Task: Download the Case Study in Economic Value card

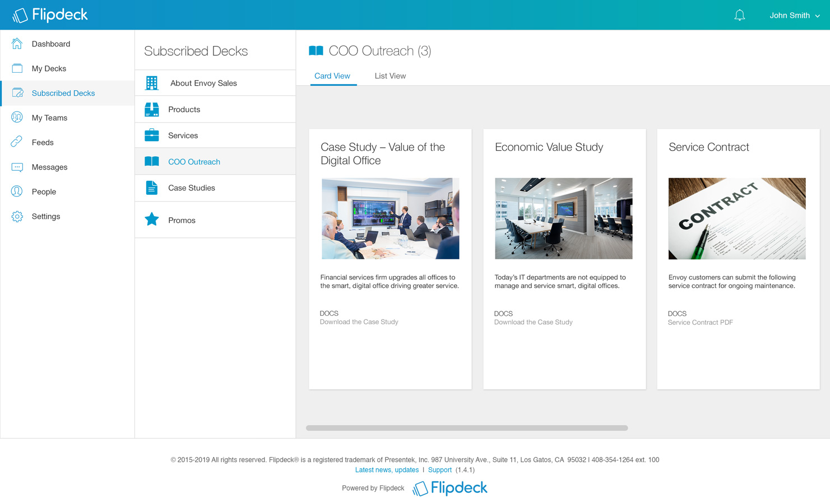Action: tap(533, 323)
